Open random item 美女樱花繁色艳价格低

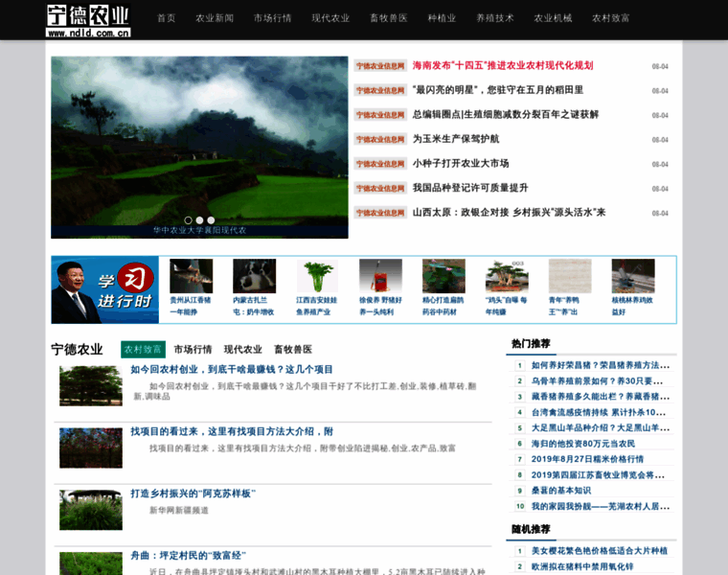(x=600, y=551)
